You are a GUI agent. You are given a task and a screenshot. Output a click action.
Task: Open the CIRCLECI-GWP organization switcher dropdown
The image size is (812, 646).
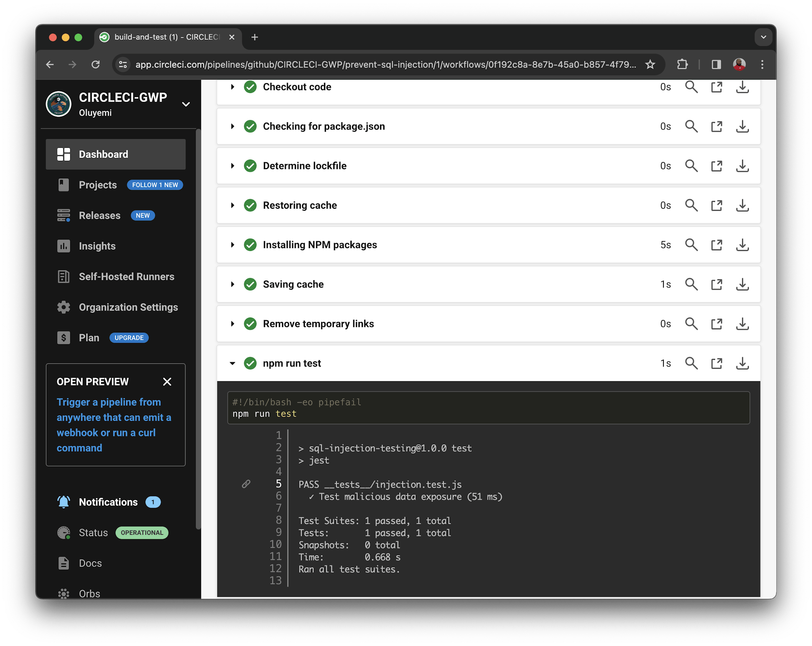[x=186, y=104]
